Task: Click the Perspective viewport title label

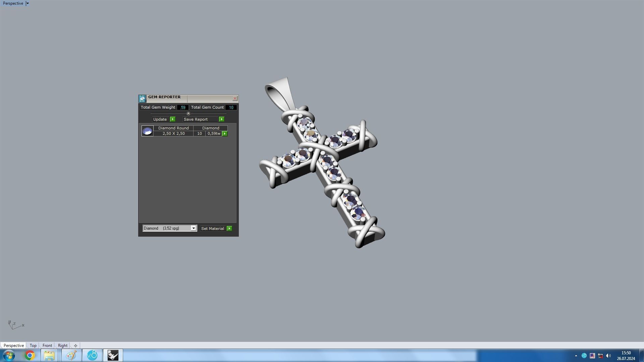Action: tap(13, 3)
